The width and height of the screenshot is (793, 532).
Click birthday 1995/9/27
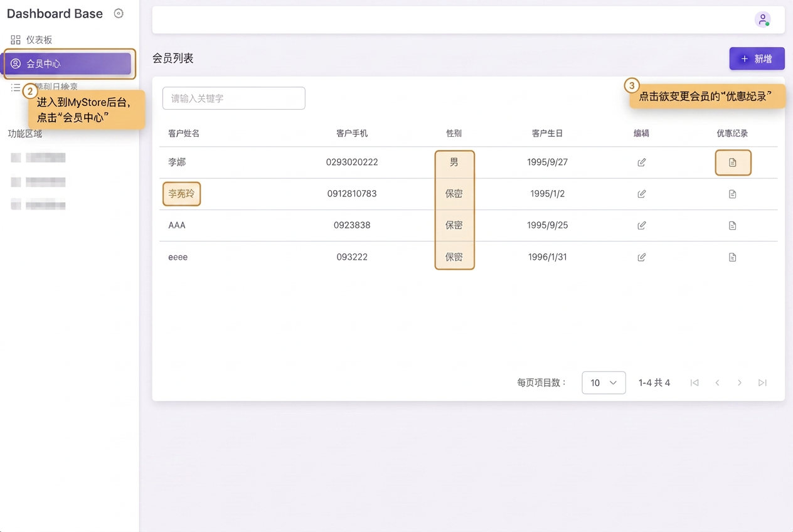[547, 162]
